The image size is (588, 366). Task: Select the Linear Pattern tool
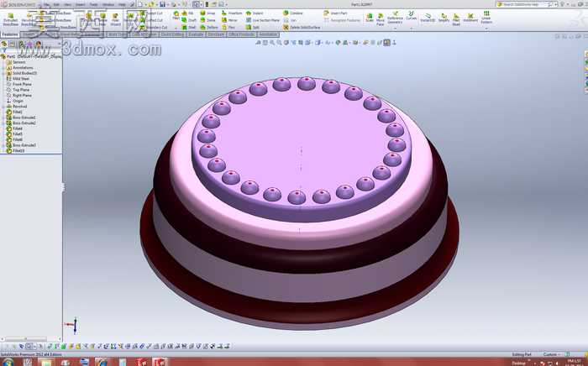486,18
